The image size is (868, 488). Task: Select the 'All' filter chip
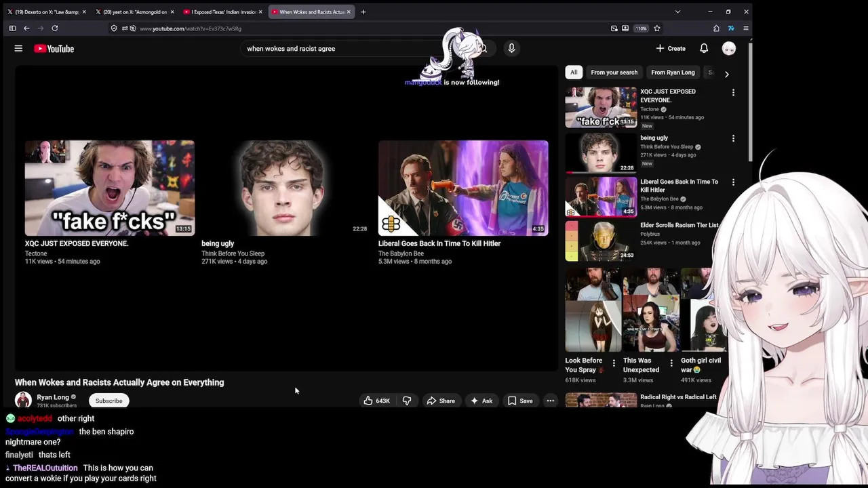click(574, 73)
